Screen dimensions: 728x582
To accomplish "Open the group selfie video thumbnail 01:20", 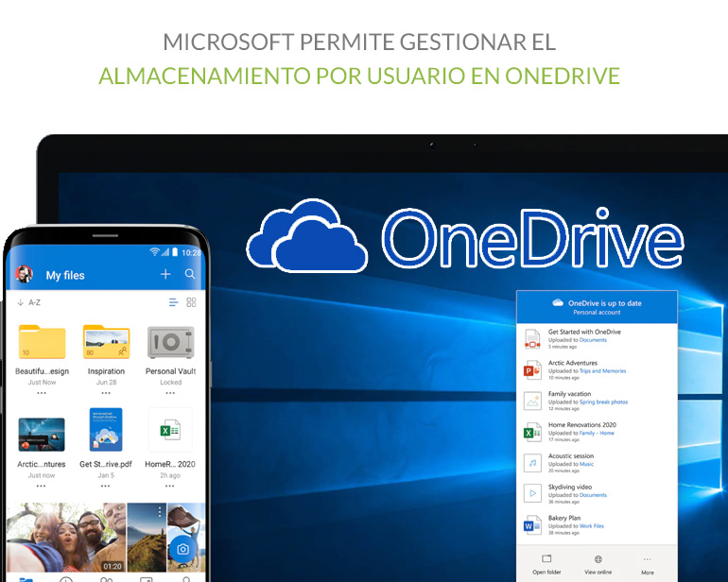I will 66,538.
